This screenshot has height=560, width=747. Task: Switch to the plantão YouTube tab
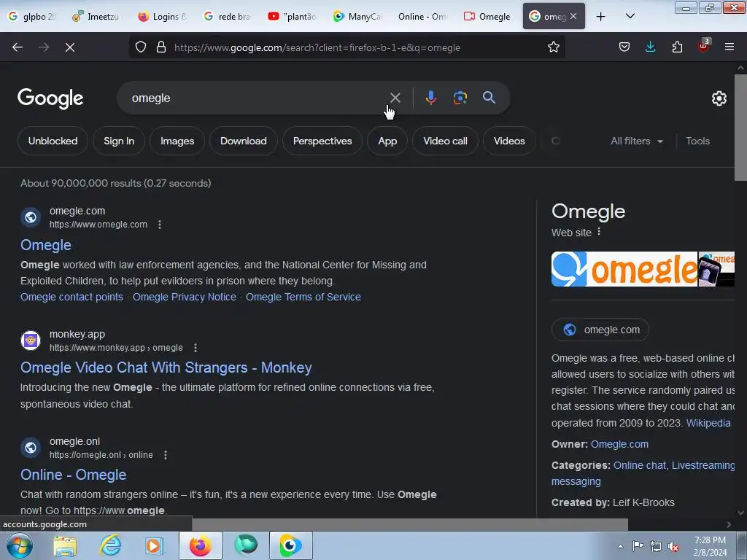(292, 16)
